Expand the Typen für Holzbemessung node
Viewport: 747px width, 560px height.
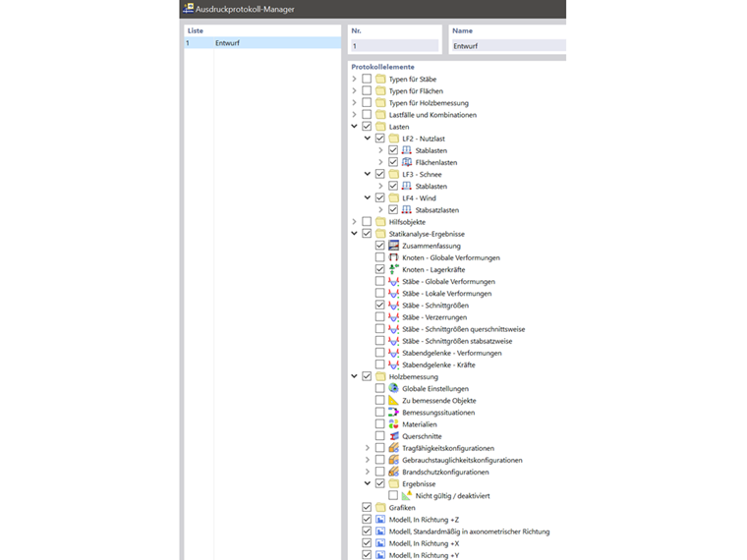click(x=354, y=102)
